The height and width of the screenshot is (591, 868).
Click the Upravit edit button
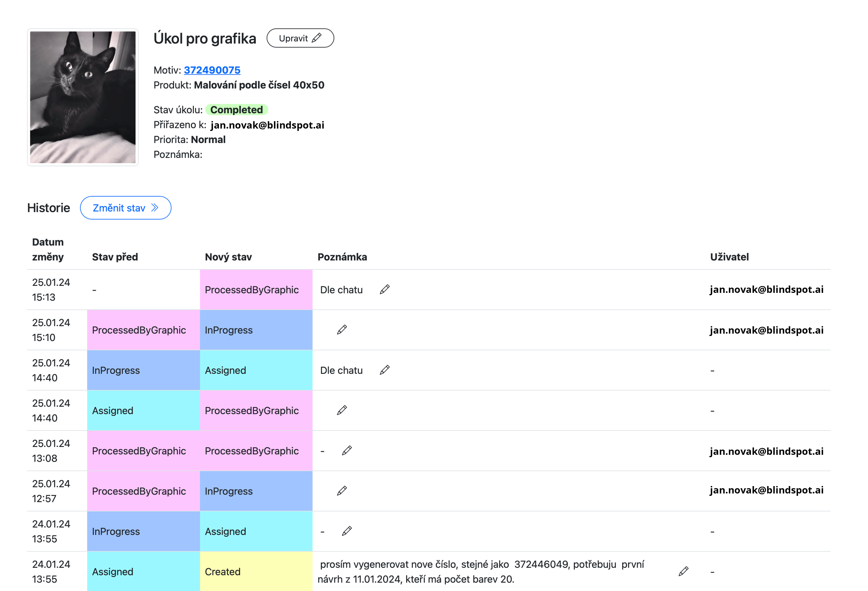click(x=300, y=38)
